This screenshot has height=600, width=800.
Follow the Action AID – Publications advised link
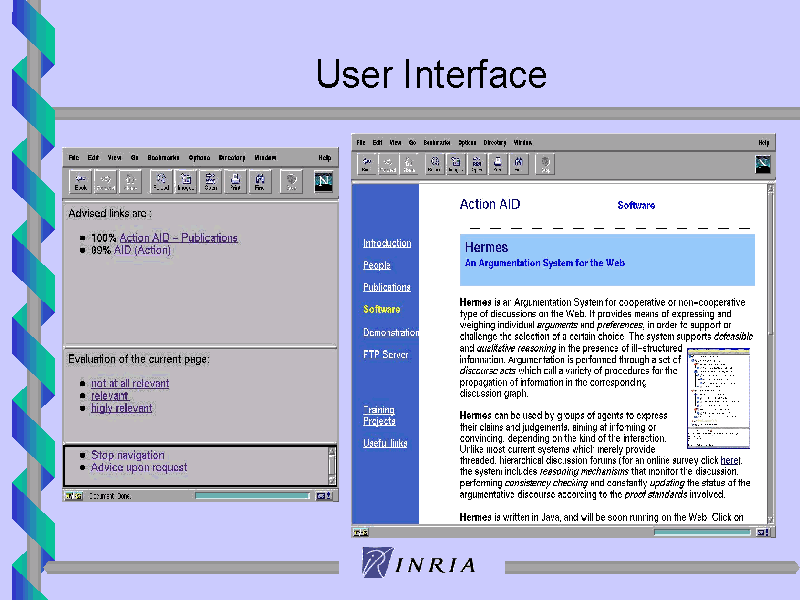[179, 238]
